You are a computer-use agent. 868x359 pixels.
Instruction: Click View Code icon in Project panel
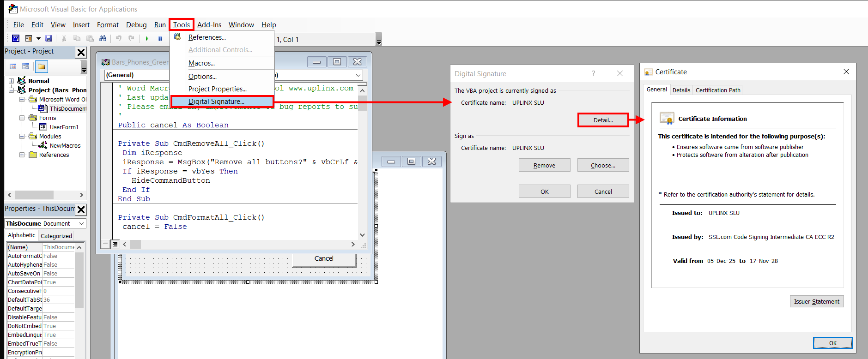tap(13, 66)
